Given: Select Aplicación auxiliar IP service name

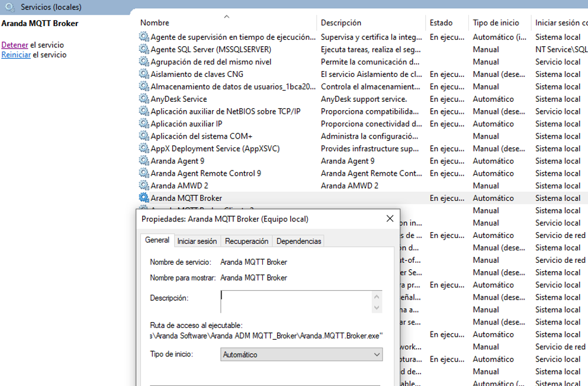Looking at the screenshot, I should click(187, 124).
